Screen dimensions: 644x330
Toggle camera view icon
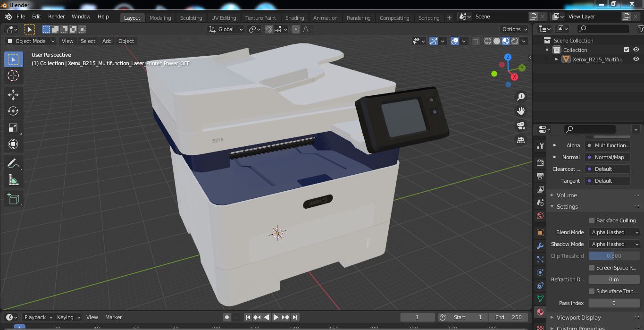tap(521, 126)
